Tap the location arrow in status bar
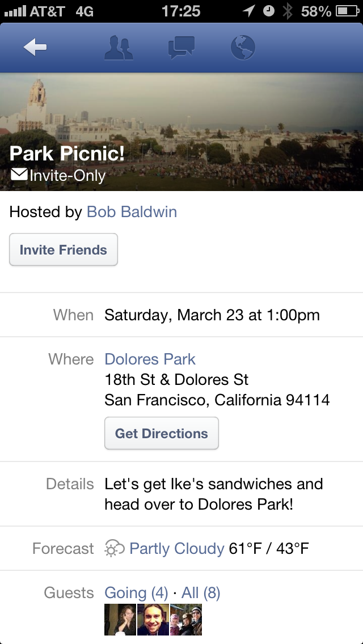The width and height of the screenshot is (363, 644). 248,11
